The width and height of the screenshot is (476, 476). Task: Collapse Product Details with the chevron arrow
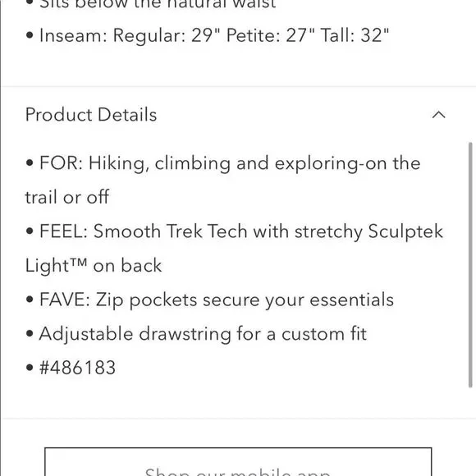coord(439,115)
